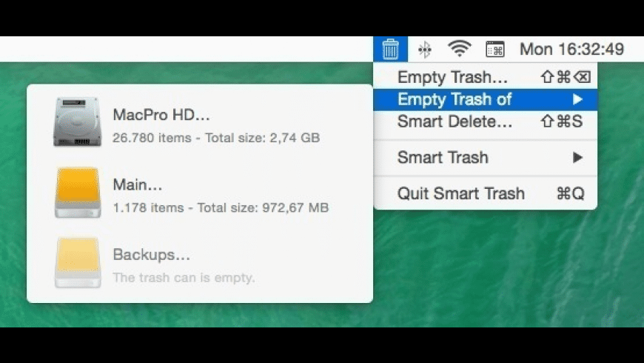Image resolution: width=644 pixels, height=363 pixels.
Task: Click the keyboard viewer menu bar icon
Action: (x=495, y=50)
